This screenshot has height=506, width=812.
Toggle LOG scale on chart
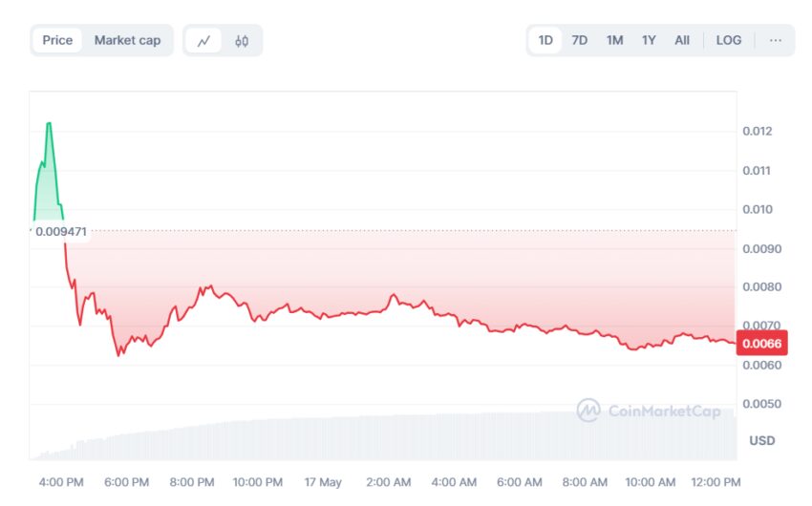[729, 40]
